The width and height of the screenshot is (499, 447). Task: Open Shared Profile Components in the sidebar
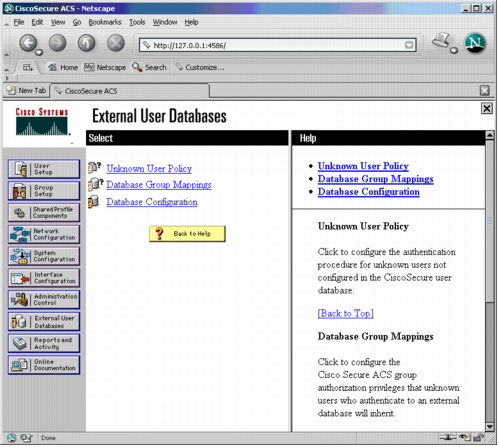point(44,213)
